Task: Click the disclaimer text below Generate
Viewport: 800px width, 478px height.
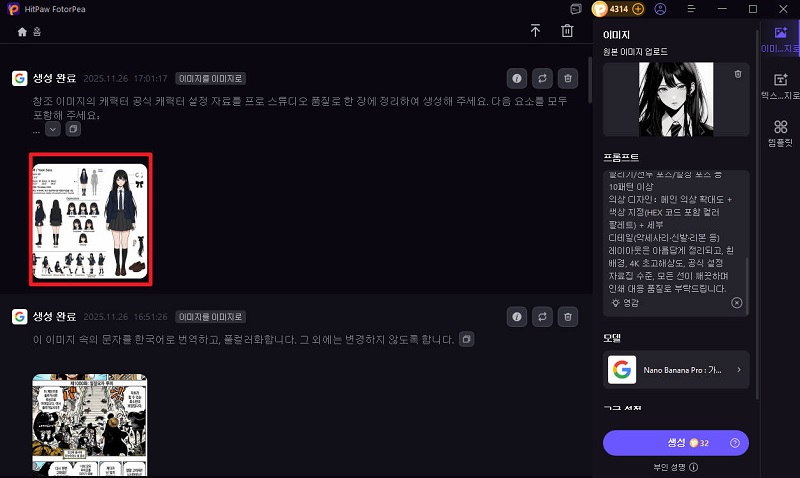Action: tap(669, 467)
